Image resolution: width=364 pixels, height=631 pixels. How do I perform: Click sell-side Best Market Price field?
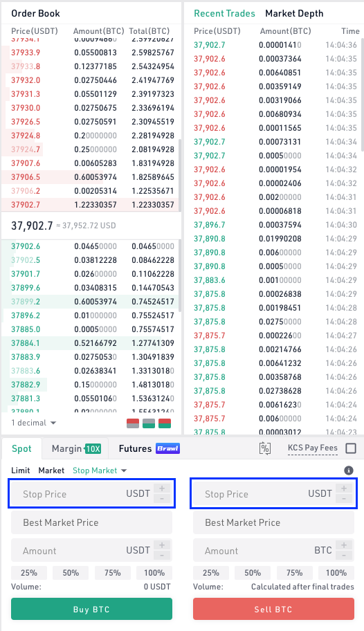[x=273, y=522]
